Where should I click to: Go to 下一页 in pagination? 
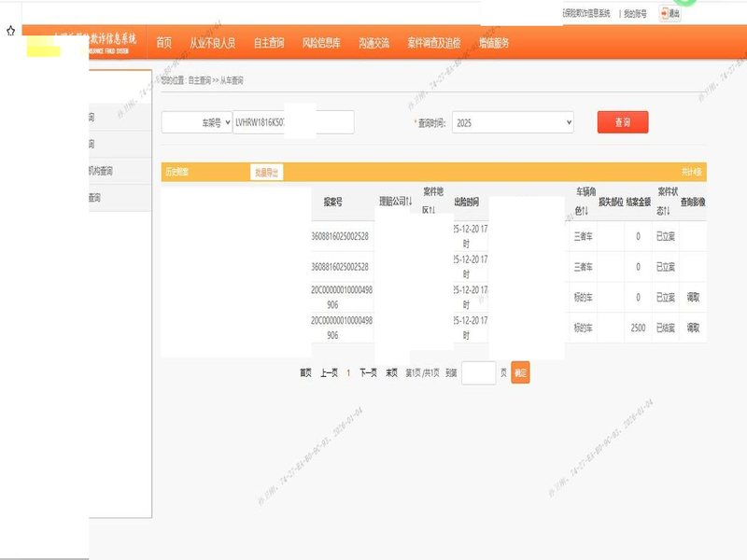point(368,372)
